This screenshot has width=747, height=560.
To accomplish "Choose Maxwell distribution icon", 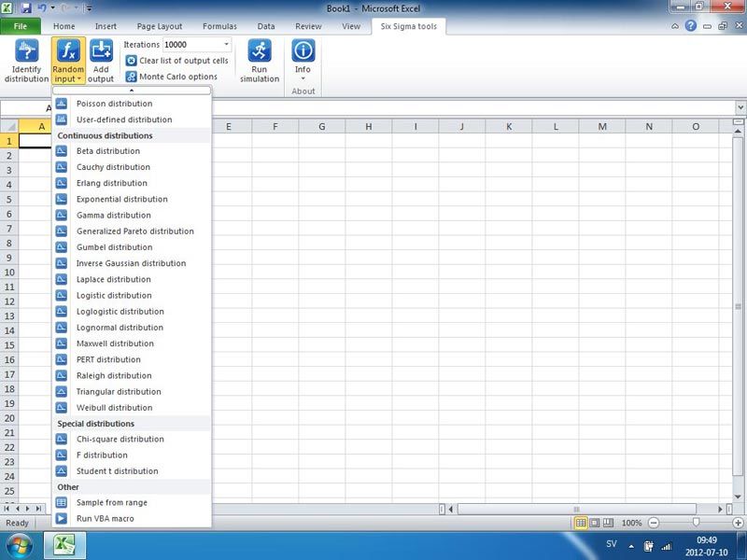I will (61, 343).
